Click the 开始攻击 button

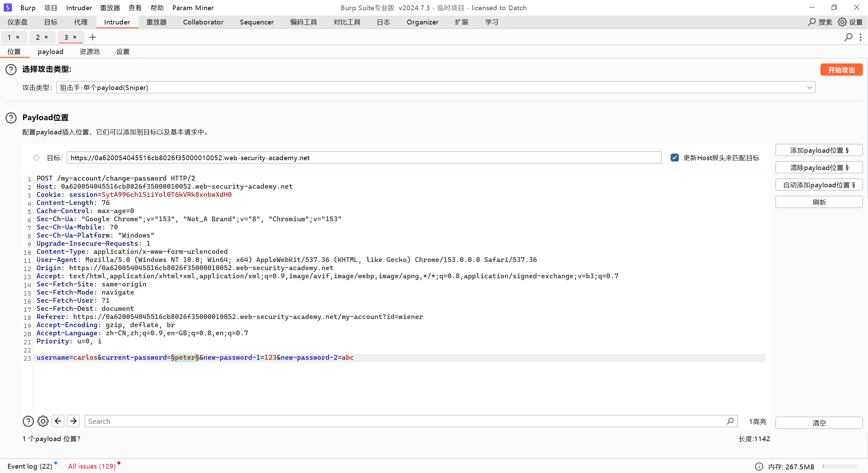click(841, 70)
